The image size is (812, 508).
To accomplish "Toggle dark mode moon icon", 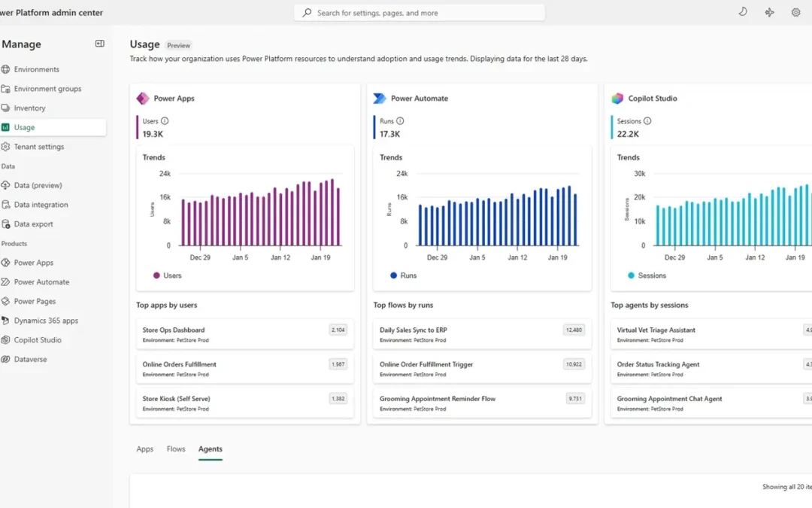I will (x=743, y=12).
